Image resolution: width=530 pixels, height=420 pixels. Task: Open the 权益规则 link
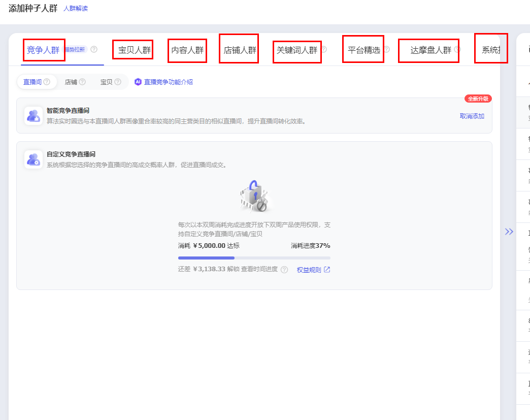point(313,270)
